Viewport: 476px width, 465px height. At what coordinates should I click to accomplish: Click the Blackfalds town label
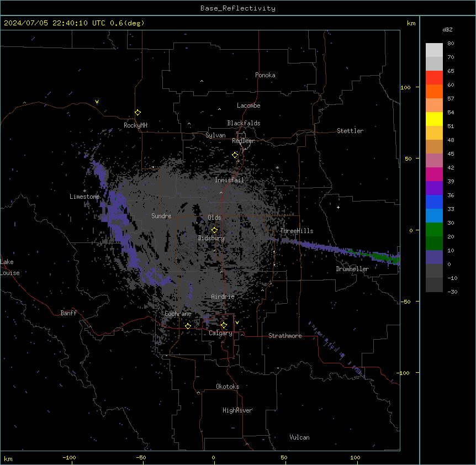(244, 123)
